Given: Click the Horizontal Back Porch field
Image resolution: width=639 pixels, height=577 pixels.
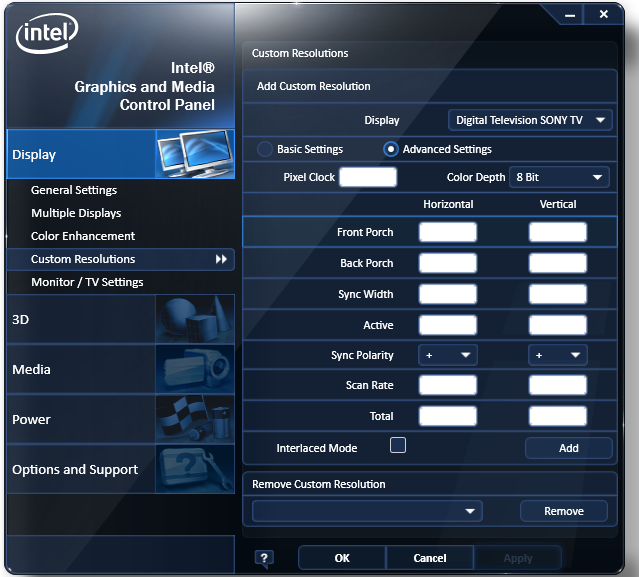Looking at the screenshot, I should click(447, 263).
